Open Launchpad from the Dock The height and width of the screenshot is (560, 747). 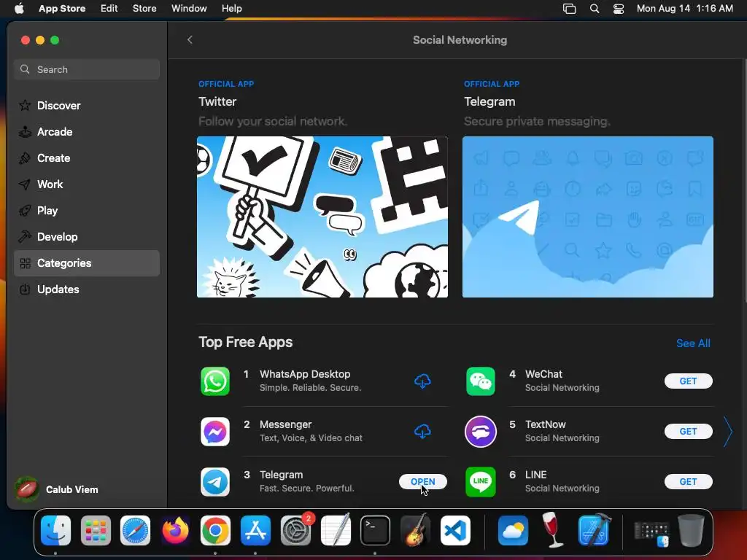point(96,530)
